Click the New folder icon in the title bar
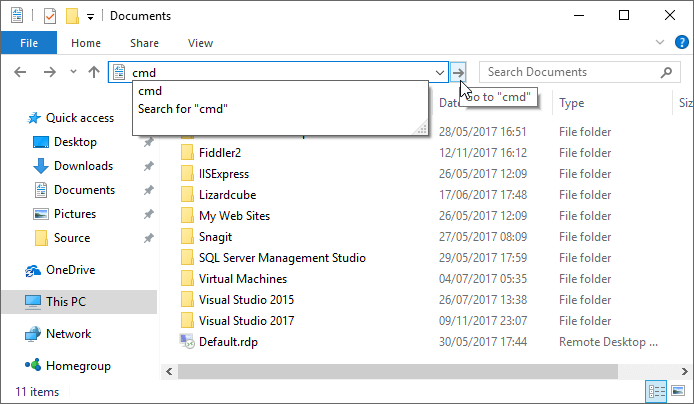 [72, 16]
